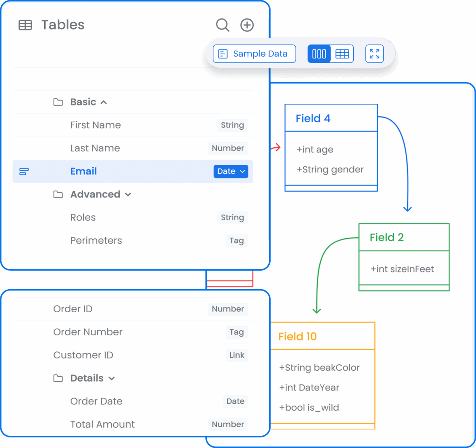Collapse the Details section
The width and height of the screenshot is (476, 448).
(112, 378)
